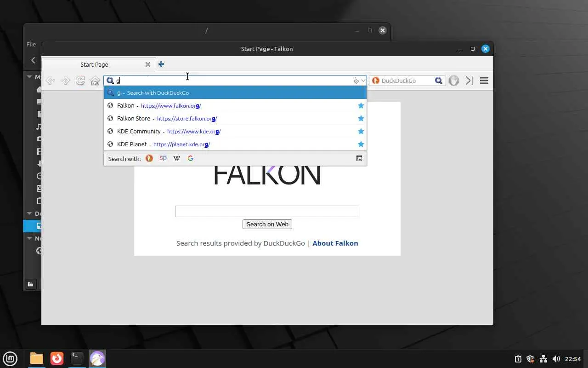
Task: Open the Falkon Store suggestion
Action: click(235, 118)
